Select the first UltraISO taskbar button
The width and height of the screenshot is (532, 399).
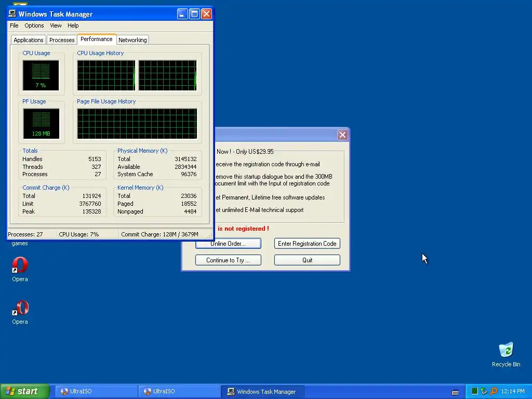[96, 391]
